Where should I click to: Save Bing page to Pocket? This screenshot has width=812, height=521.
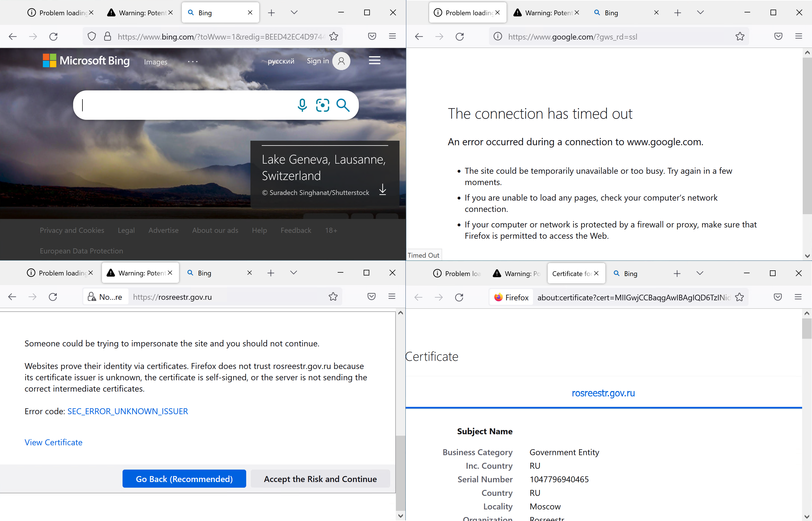372,36
